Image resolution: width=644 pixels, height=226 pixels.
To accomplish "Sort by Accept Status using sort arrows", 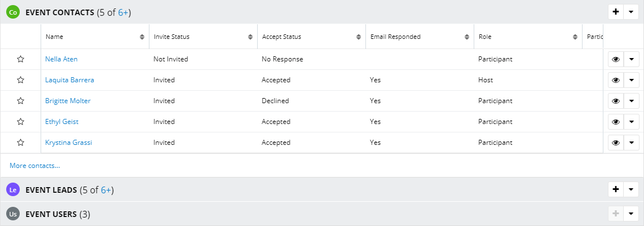I will coord(359,37).
